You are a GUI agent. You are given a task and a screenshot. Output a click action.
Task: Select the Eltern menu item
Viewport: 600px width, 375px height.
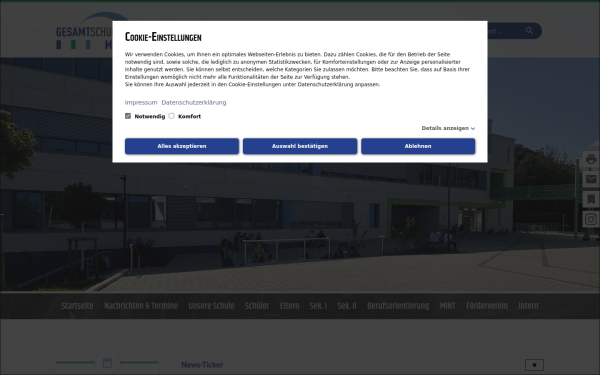[289, 306]
